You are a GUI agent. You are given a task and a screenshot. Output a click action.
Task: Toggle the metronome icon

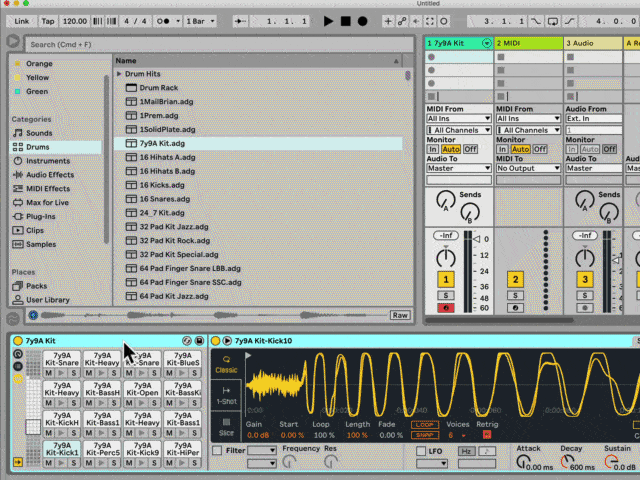(163, 21)
